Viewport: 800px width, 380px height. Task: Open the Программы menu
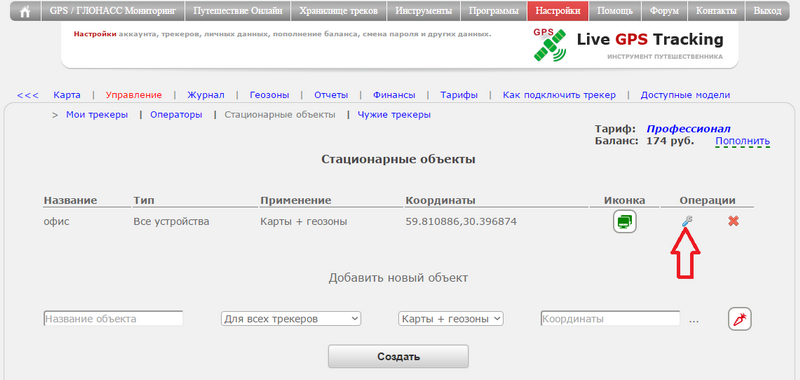(x=494, y=11)
